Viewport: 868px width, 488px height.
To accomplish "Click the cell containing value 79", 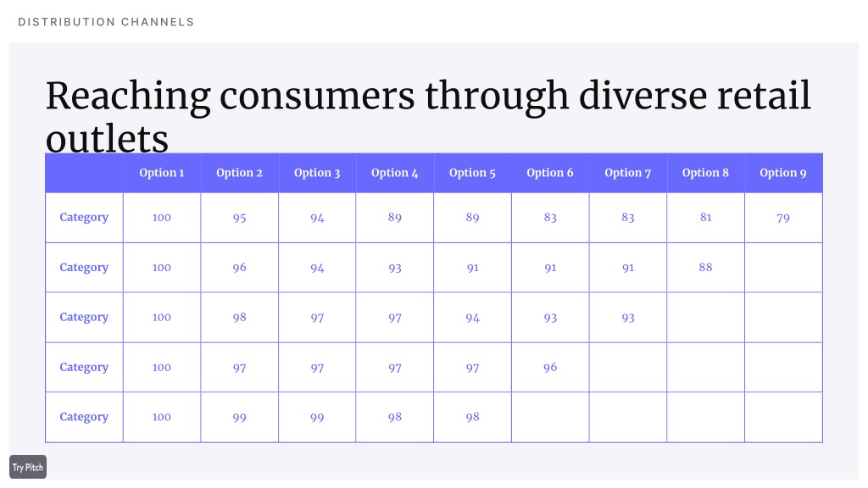I will coord(783,218).
